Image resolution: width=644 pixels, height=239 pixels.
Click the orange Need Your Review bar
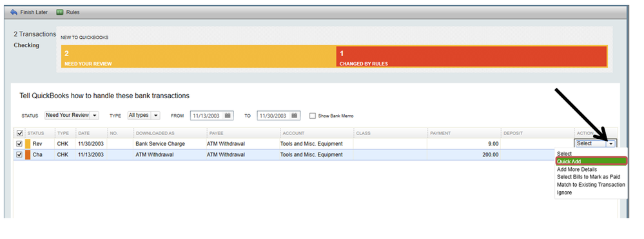199,56
